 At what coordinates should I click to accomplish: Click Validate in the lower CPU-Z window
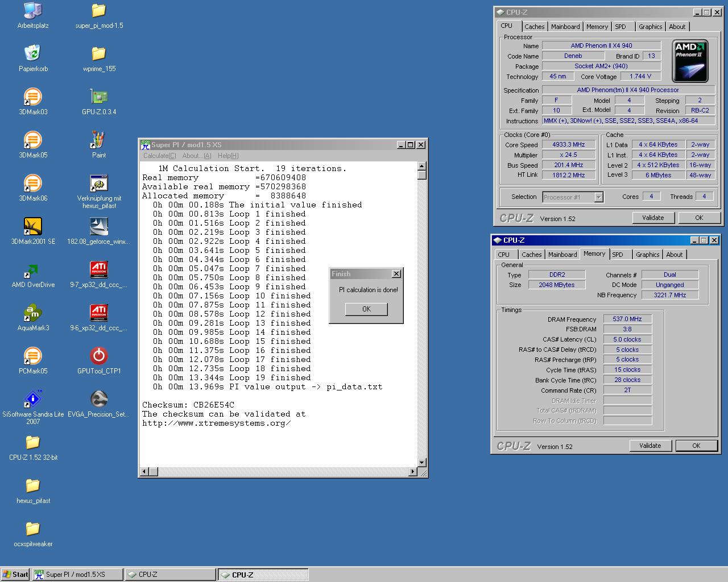[x=650, y=446]
